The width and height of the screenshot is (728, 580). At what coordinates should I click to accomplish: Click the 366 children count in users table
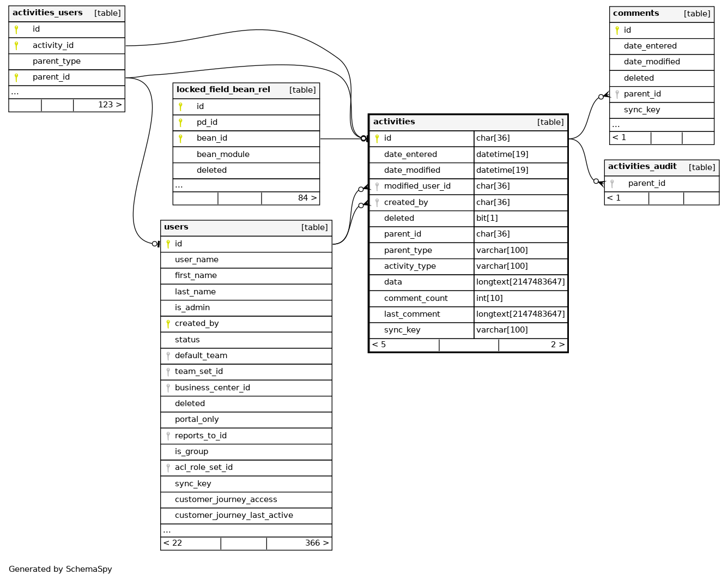pos(316,543)
